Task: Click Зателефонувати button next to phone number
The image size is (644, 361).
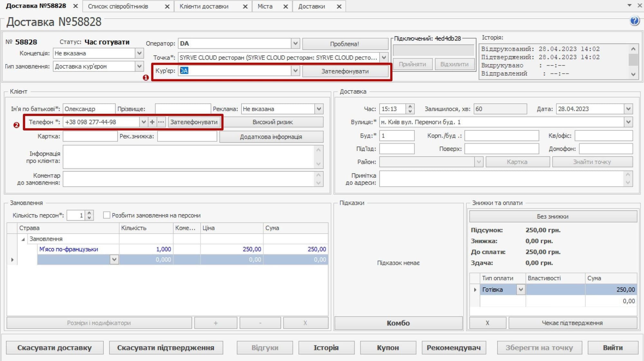Action: (x=194, y=122)
